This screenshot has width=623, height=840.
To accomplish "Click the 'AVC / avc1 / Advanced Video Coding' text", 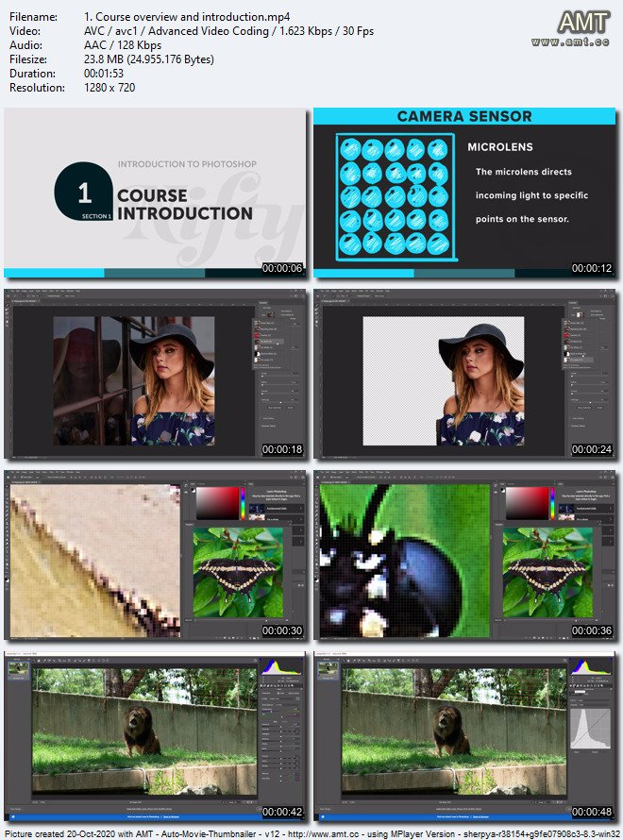I will 177,31.
